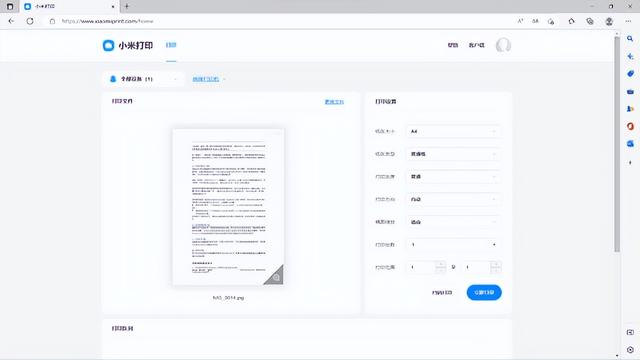The image size is (640, 360).
Task: Click the end page range stepper
Action: 496,267
